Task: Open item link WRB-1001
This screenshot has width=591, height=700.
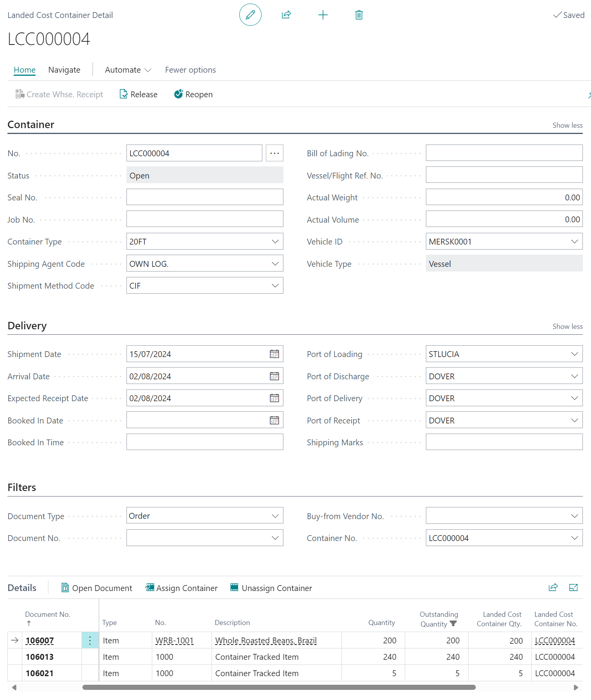Action: point(174,641)
